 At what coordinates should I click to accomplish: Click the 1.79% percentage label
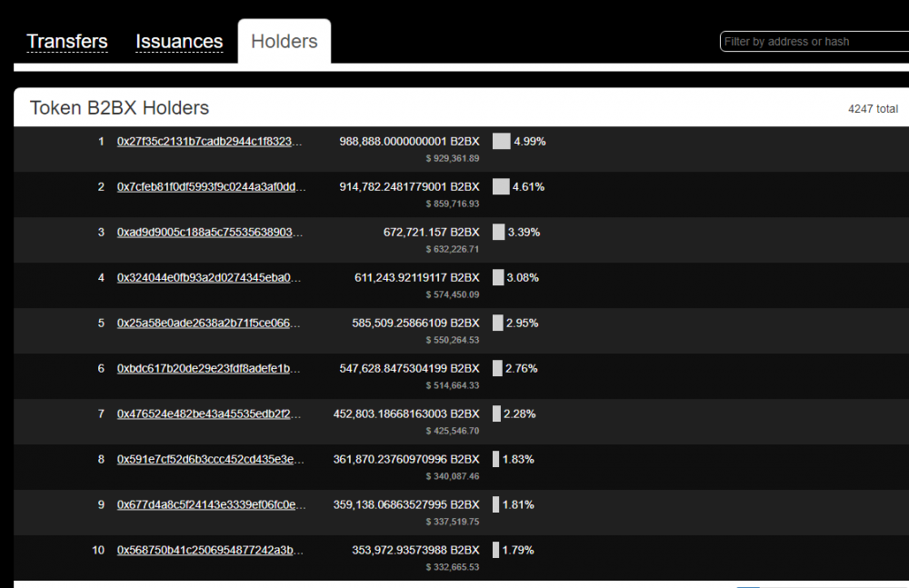pyautogui.click(x=518, y=550)
